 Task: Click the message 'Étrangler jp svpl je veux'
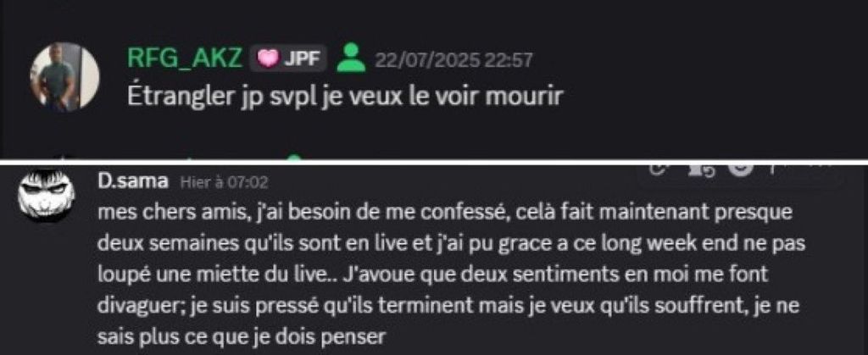click(345, 98)
